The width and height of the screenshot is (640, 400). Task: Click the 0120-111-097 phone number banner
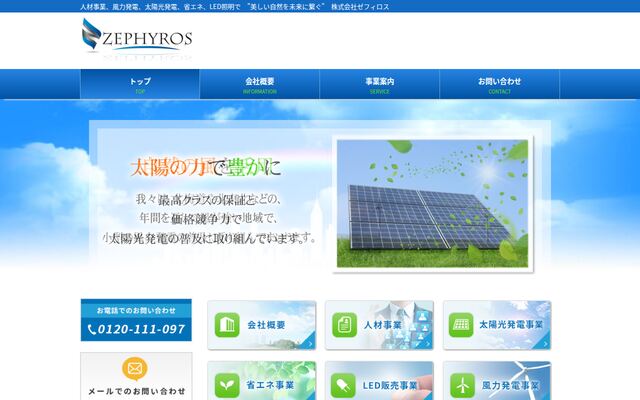136,320
